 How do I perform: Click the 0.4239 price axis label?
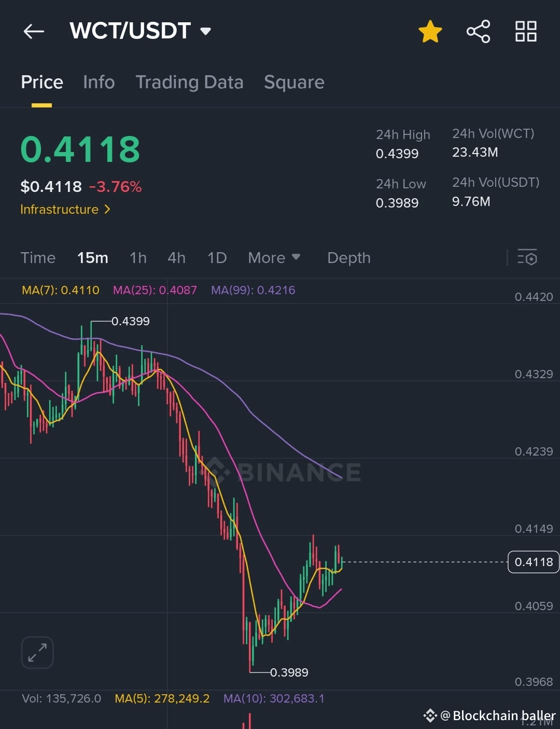[534, 451]
